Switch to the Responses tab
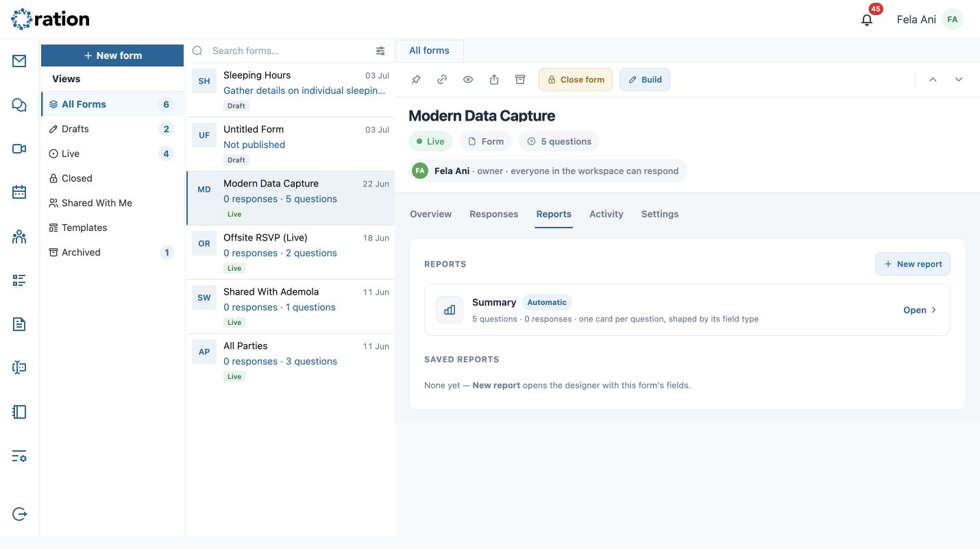Viewport: 980px width, 549px height. [x=493, y=214]
